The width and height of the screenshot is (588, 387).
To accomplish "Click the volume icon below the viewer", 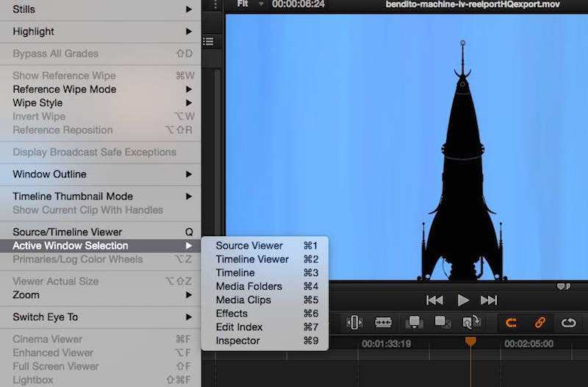I will [564, 287].
